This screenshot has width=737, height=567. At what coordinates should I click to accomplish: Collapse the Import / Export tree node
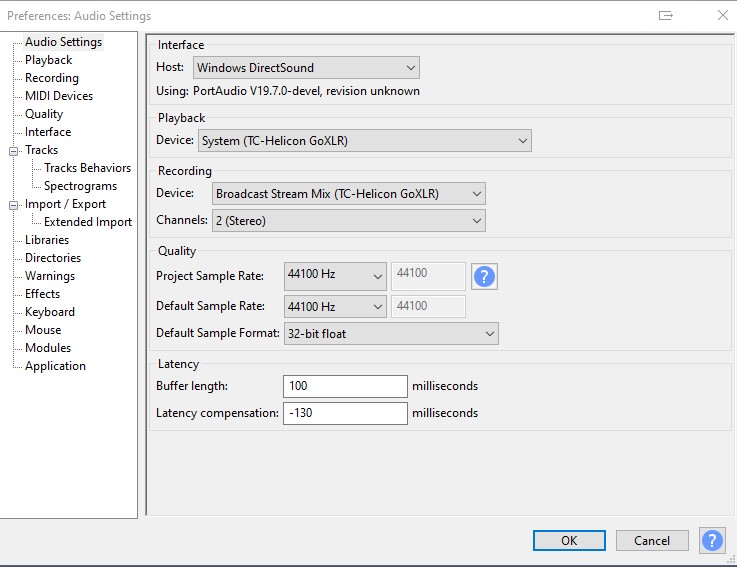13,205
